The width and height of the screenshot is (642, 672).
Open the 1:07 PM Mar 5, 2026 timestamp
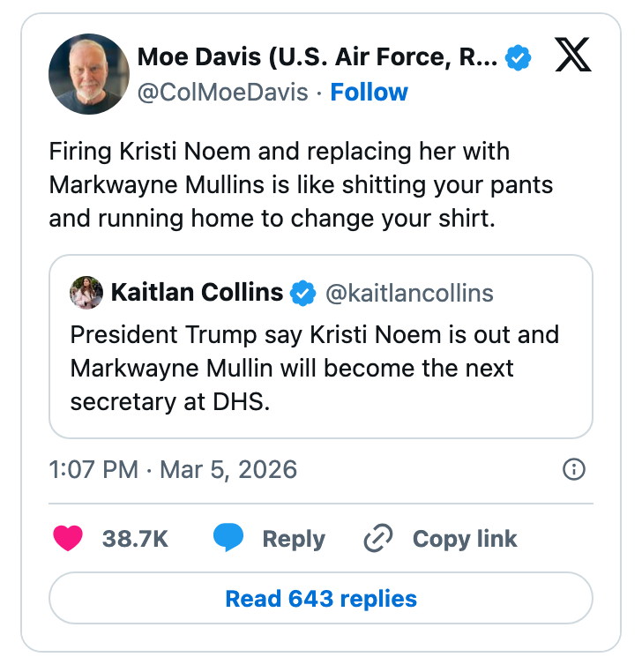coord(173,469)
